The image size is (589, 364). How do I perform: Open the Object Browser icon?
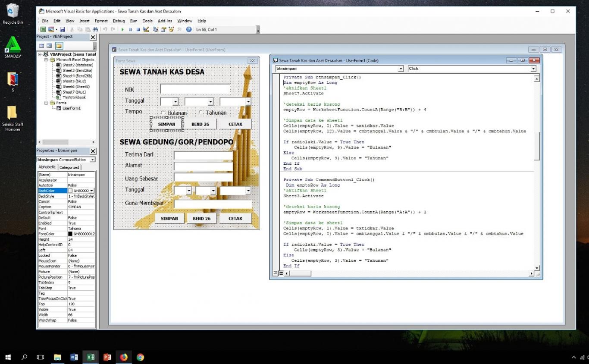pyautogui.click(x=171, y=29)
